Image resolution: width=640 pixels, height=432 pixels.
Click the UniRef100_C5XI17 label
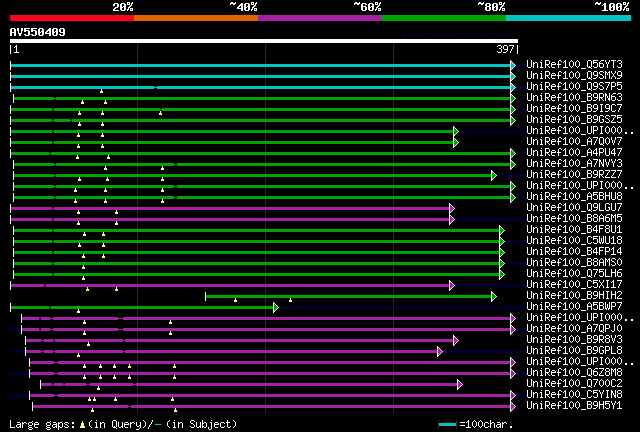click(574, 285)
